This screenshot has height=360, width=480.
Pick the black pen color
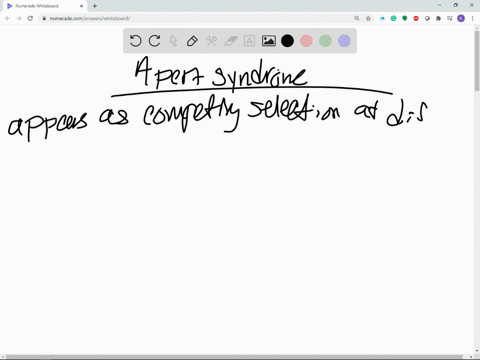(287, 41)
